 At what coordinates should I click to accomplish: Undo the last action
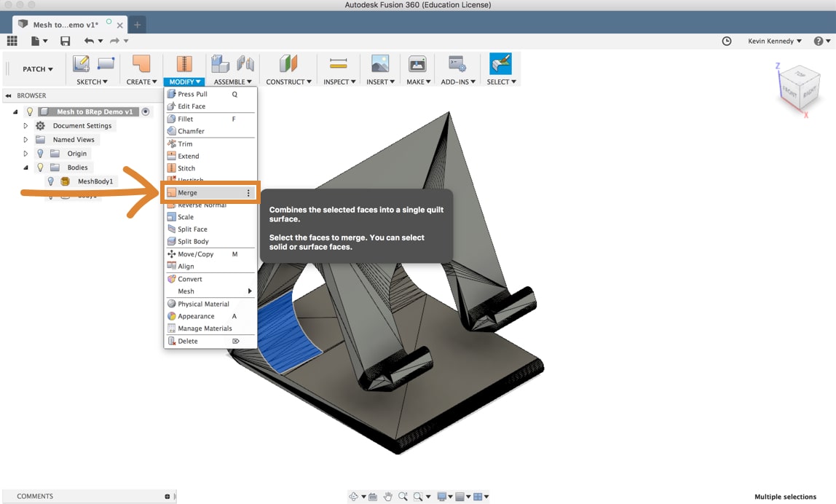89,41
